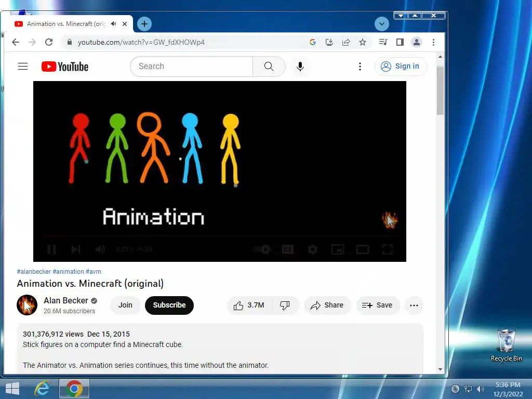
Task: Share this page via address bar icon
Action: [x=345, y=42]
